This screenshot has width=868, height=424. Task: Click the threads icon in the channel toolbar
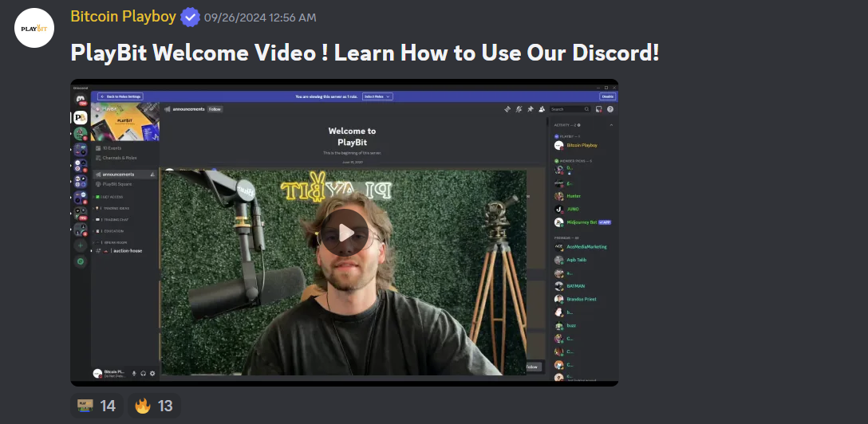coord(507,109)
